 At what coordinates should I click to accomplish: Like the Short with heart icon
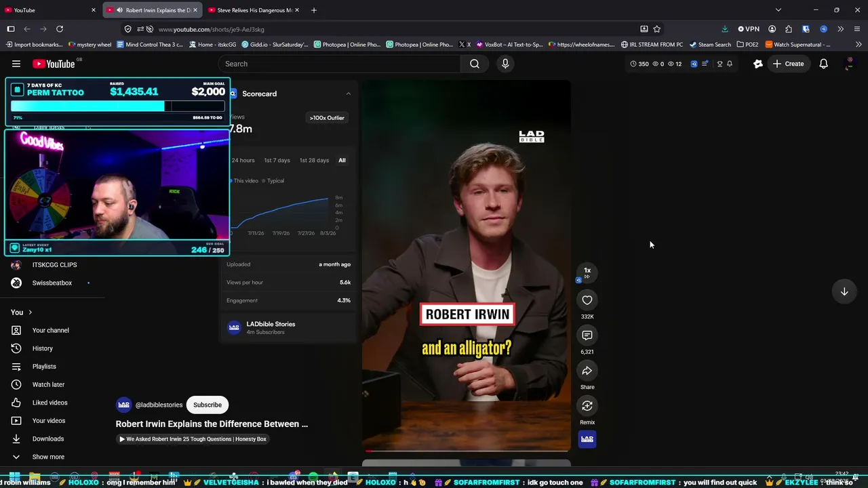587,300
